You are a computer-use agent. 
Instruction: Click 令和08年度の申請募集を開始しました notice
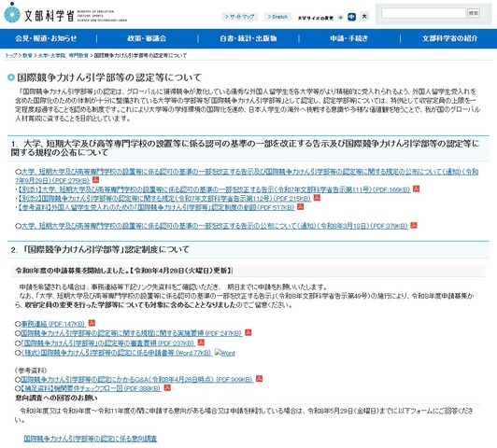click(124, 271)
